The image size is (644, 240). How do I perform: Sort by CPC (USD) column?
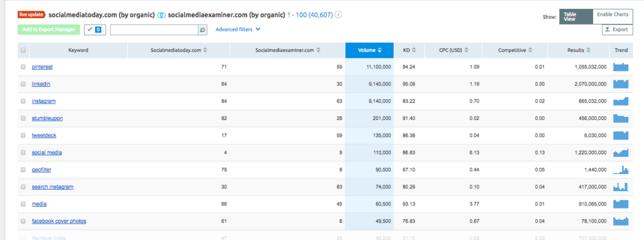(453, 50)
